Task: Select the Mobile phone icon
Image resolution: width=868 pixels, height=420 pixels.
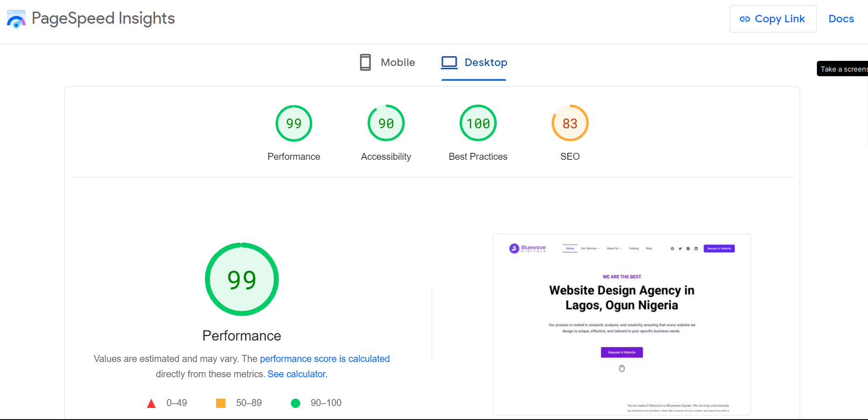Action: coord(365,62)
